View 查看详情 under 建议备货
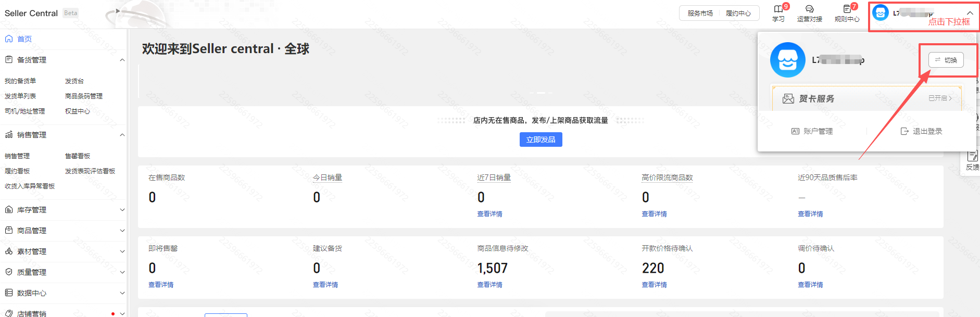Viewport: 980px width, 317px height. (x=325, y=285)
